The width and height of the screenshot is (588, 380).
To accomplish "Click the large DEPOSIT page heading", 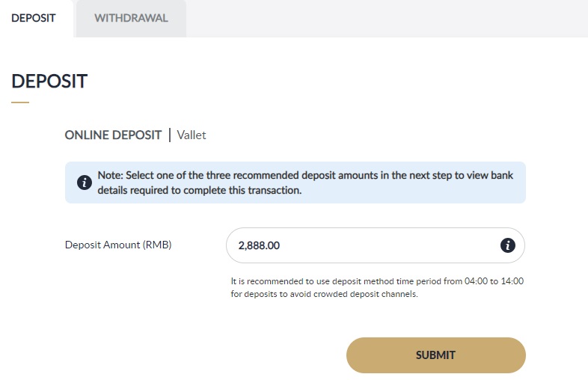I will 49,82.
